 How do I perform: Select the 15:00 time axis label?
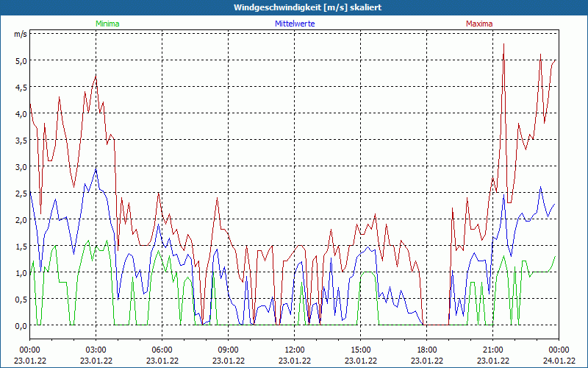point(360,350)
